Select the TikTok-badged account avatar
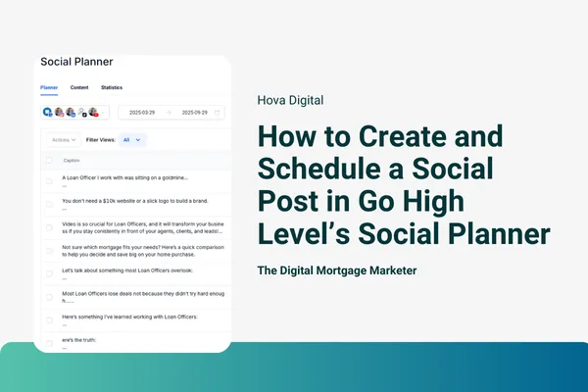The image size is (588, 392). [82, 112]
